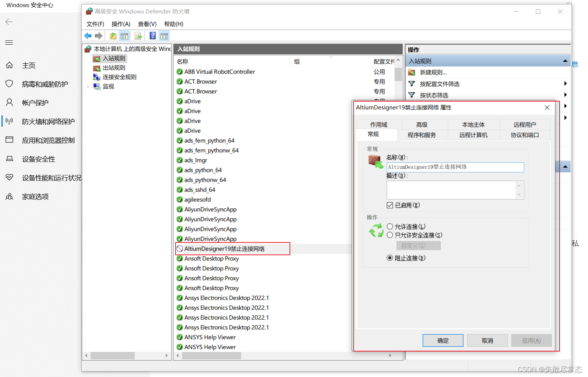The image size is (588, 377).
Task: Click green check icon next to agileesofd
Action: (x=180, y=200)
